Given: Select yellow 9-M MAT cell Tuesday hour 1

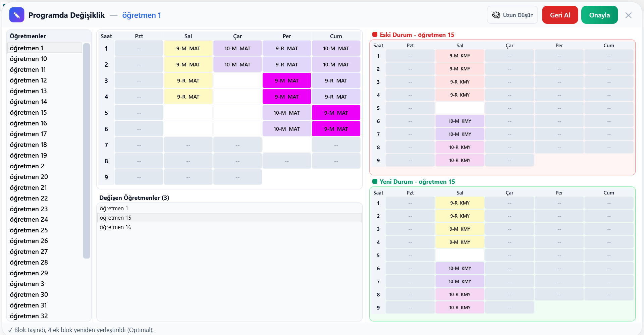Looking at the screenshot, I should tap(188, 48).
